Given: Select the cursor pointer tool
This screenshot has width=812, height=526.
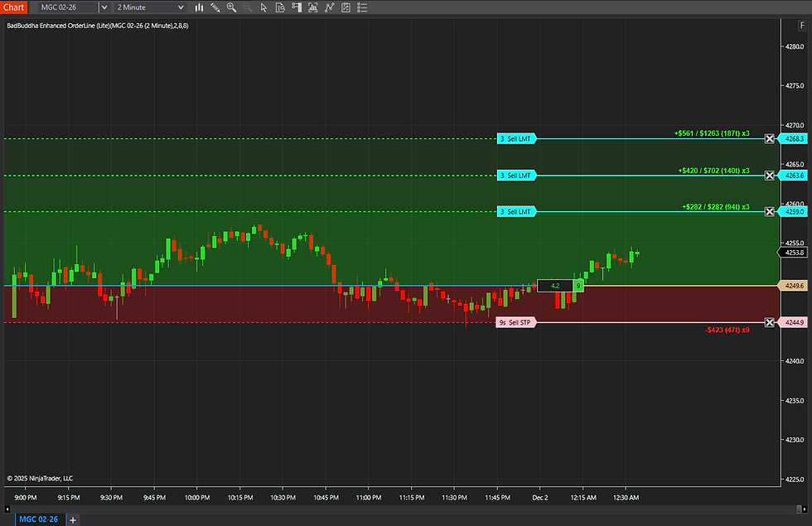Looking at the screenshot, I should pos(263,7).
